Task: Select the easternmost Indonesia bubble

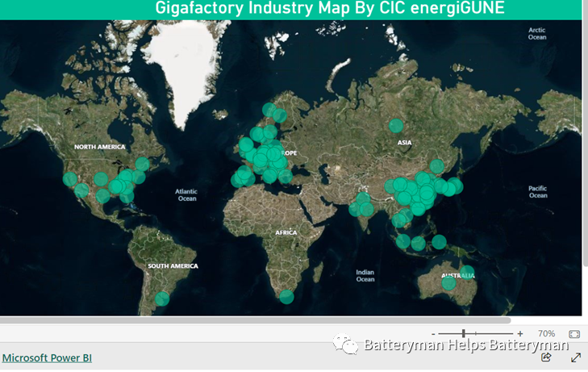Action: [439, 242]
